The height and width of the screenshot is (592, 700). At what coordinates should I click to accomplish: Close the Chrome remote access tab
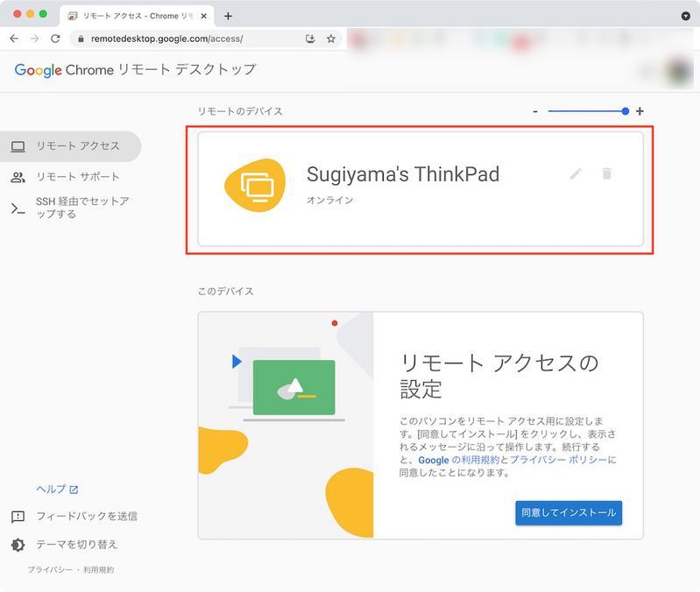pos(203,16)
